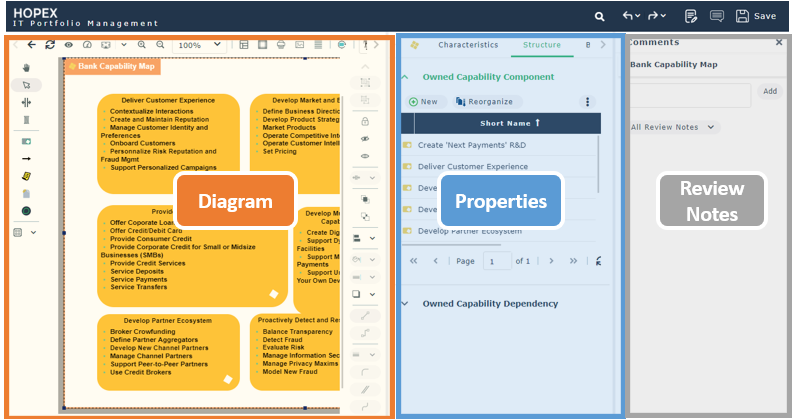Open the All Review Notes filter dropdown
Viewport: 794px width, 419px height.
coord(674,127)
